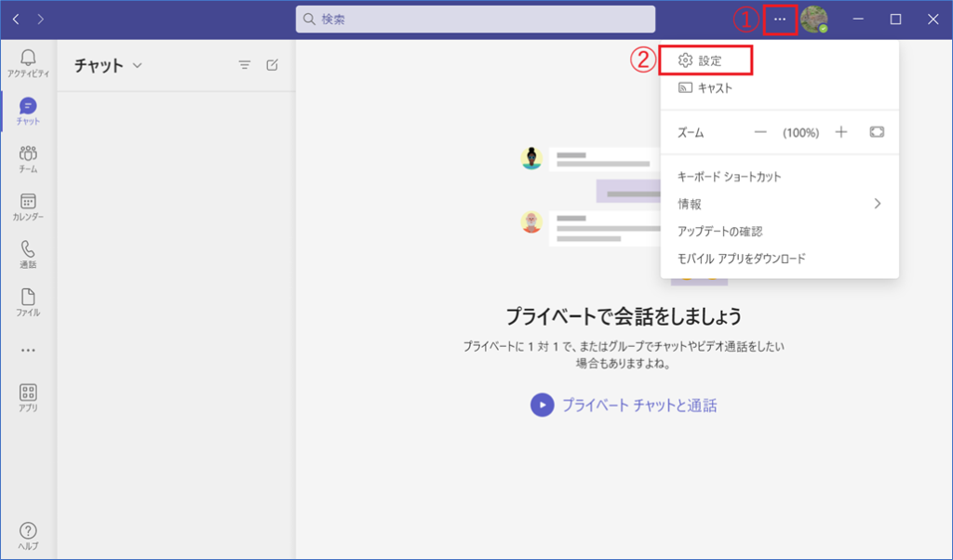Open the Activity bell icon
This screenshot has height=560, width=953.
[x=28, y=59]
